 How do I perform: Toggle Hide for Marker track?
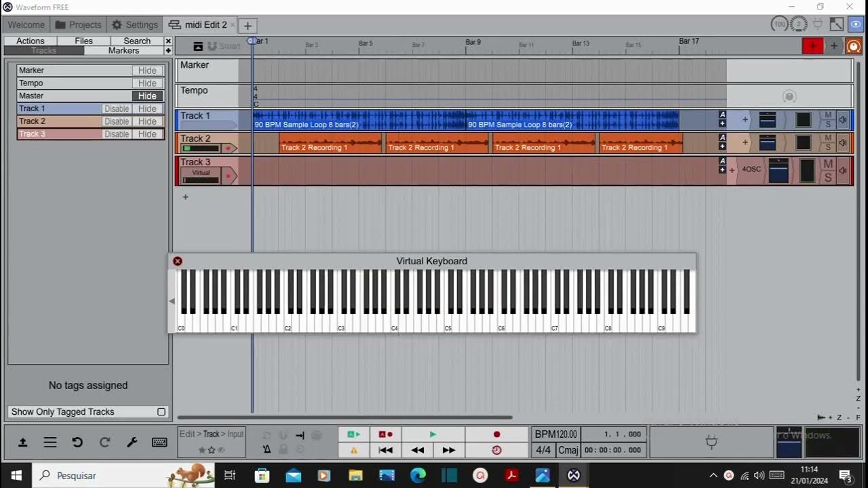click(147, 70)
